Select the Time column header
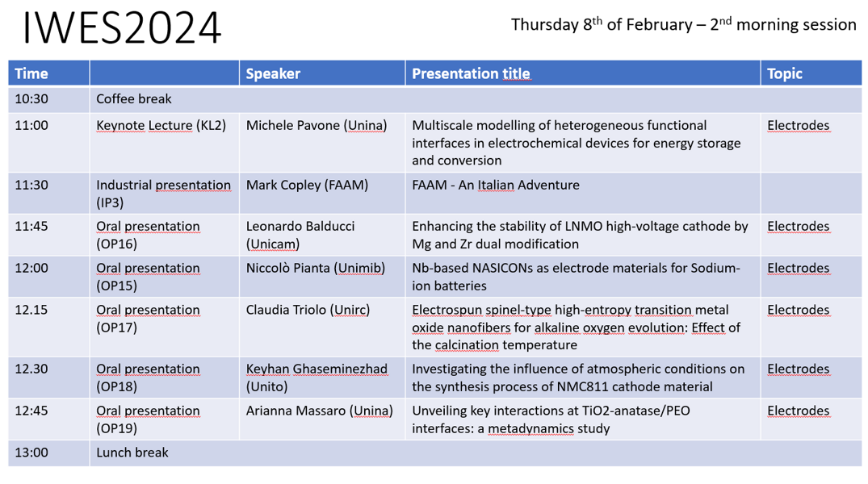This screenshot has height=484, width=868. [x=31, y=73]
